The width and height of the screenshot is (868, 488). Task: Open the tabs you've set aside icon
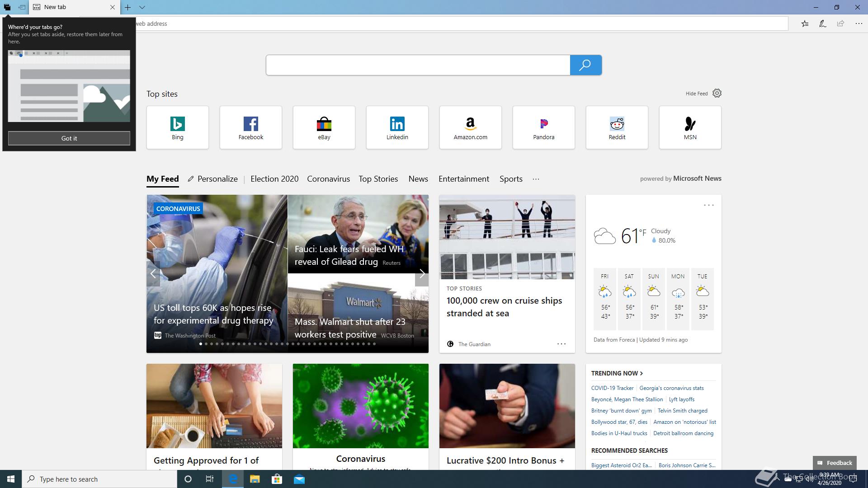pos(7,7)
